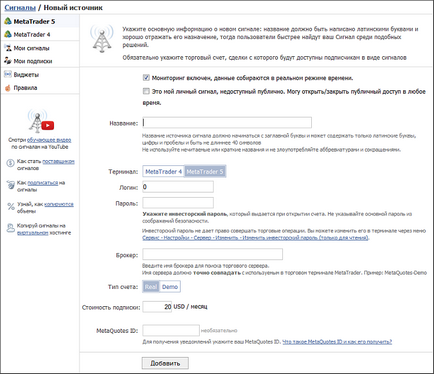Click into the MetaQuotes ID field

(x=171, y=330)
